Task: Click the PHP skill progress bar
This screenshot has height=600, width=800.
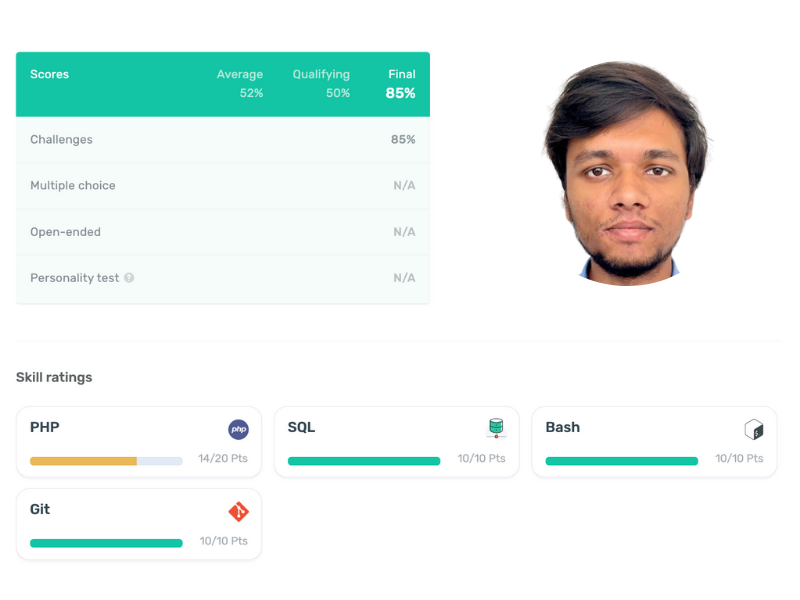Action: click(106, 461)
